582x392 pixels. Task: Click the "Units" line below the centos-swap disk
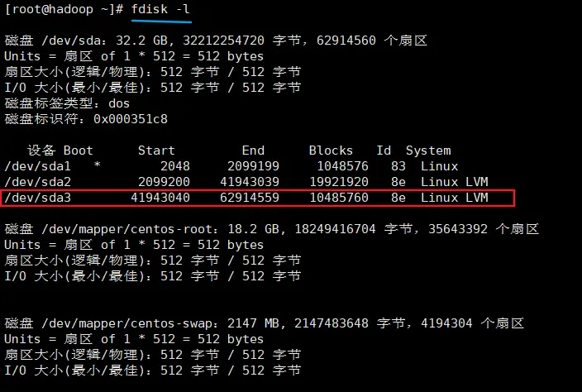pos(134,339)
